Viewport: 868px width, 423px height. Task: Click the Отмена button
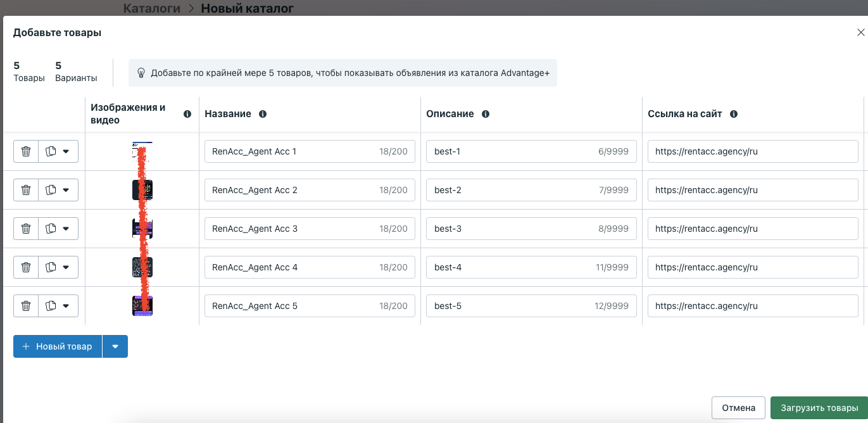(x=739, y=408)
